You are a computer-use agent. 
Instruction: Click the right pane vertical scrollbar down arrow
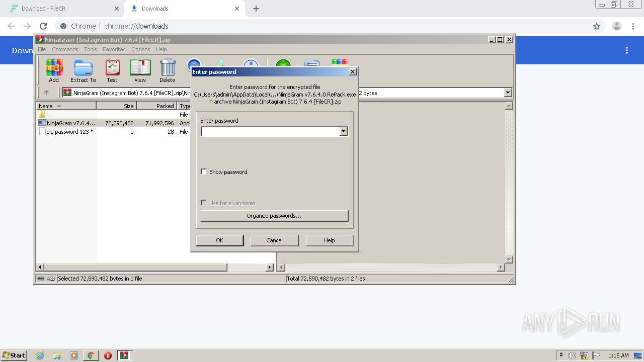coord(509,259)
